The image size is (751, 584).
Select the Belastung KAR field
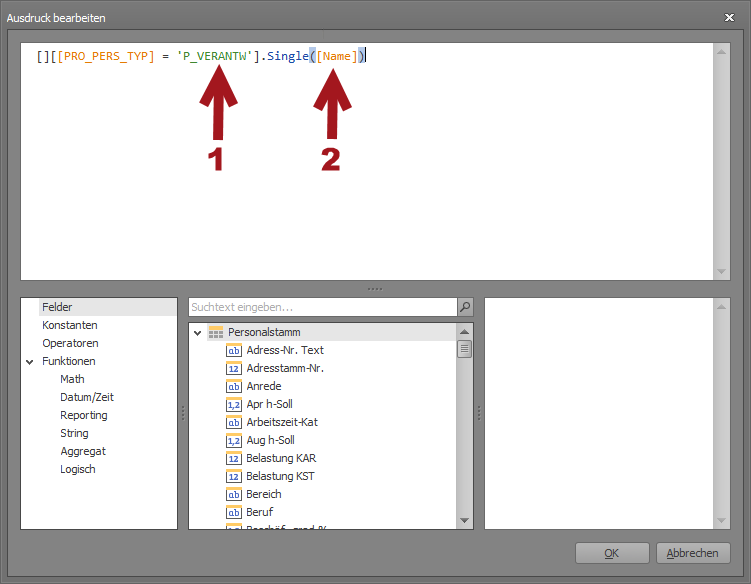click(281, 458)
